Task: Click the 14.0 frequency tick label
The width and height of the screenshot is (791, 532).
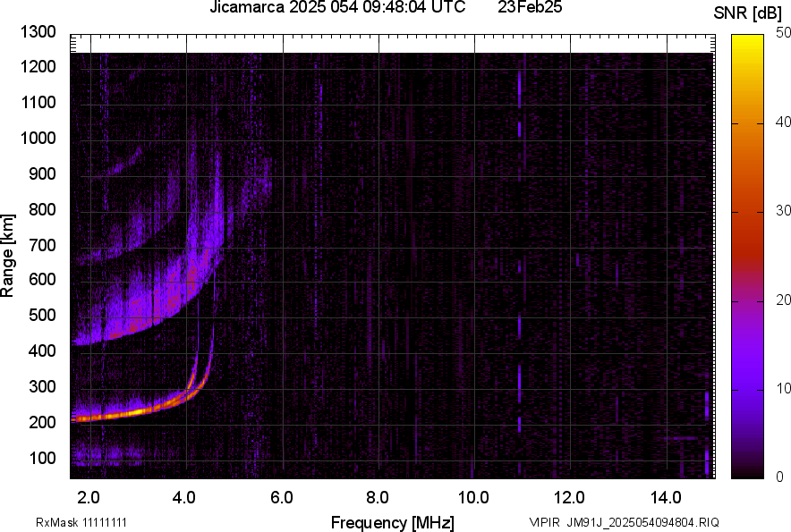Action: pyautogui.click(x=666, y=498)
